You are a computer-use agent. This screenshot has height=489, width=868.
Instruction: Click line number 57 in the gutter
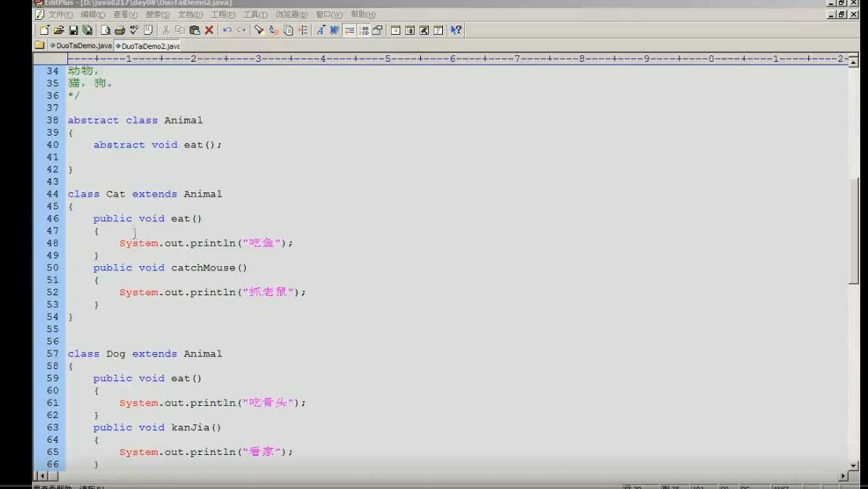coord(53,353)
